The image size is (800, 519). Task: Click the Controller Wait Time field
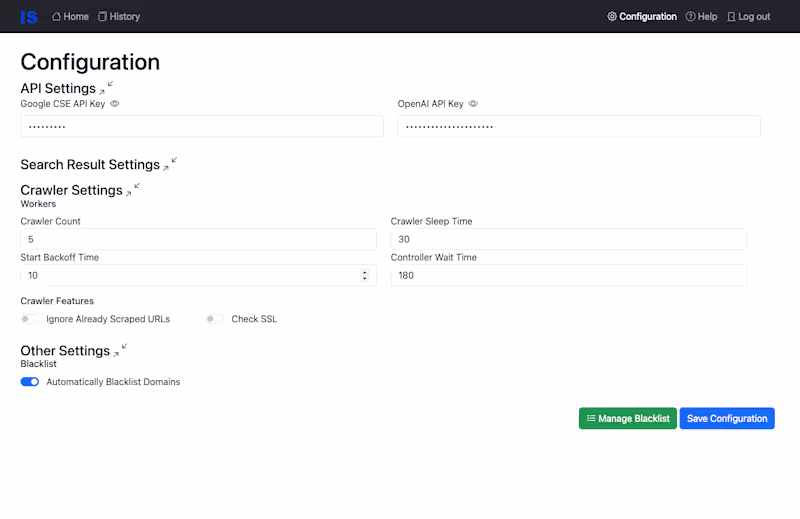click(568, 275)
